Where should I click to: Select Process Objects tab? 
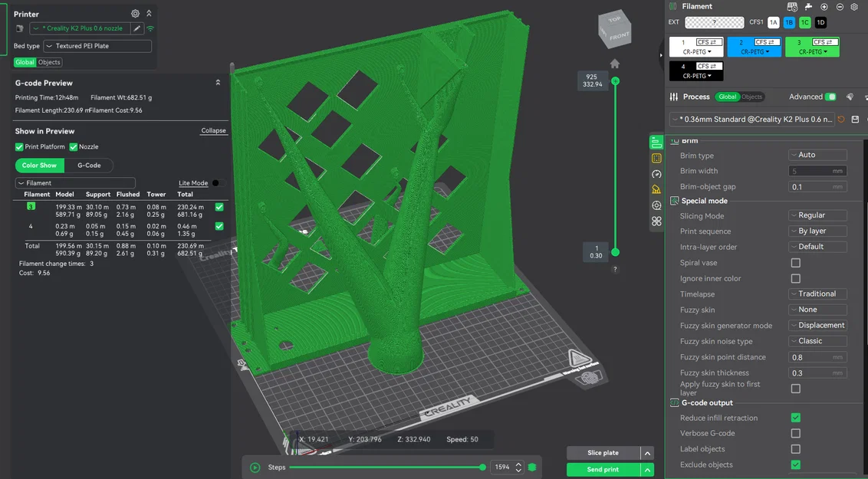751,97
